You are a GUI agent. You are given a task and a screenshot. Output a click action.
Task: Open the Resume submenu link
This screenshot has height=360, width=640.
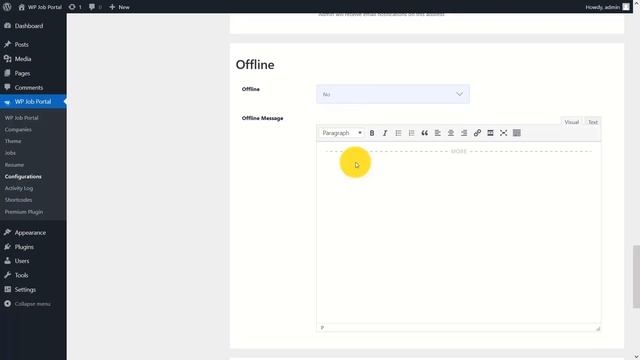pos(14,165)
